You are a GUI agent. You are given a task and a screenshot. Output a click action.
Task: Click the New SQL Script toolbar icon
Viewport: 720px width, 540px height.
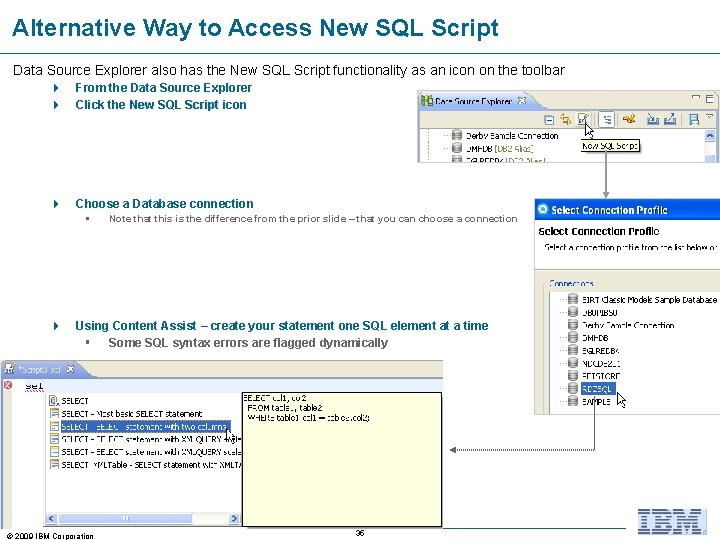[583, 119]
